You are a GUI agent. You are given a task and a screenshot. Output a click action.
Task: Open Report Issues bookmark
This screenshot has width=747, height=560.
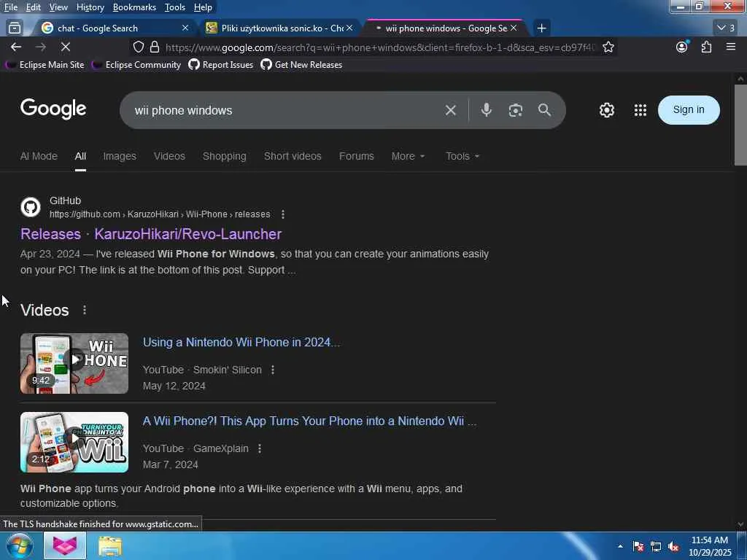point(221,65)
